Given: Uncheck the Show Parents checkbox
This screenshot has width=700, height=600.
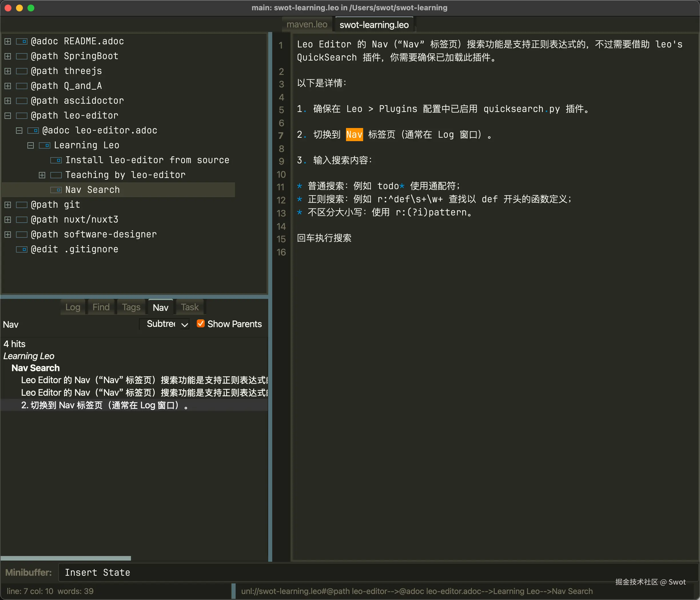Looking at the screenshot, I should point(200,324).
